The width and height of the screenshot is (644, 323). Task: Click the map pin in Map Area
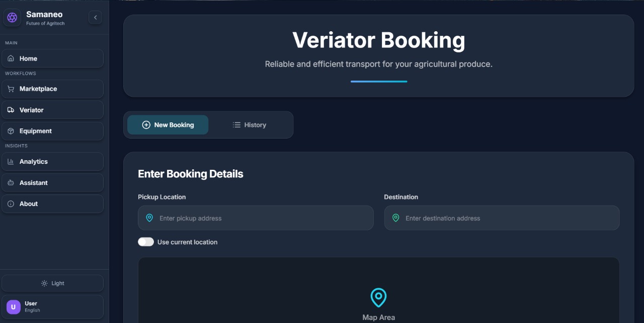pos(378,297)
